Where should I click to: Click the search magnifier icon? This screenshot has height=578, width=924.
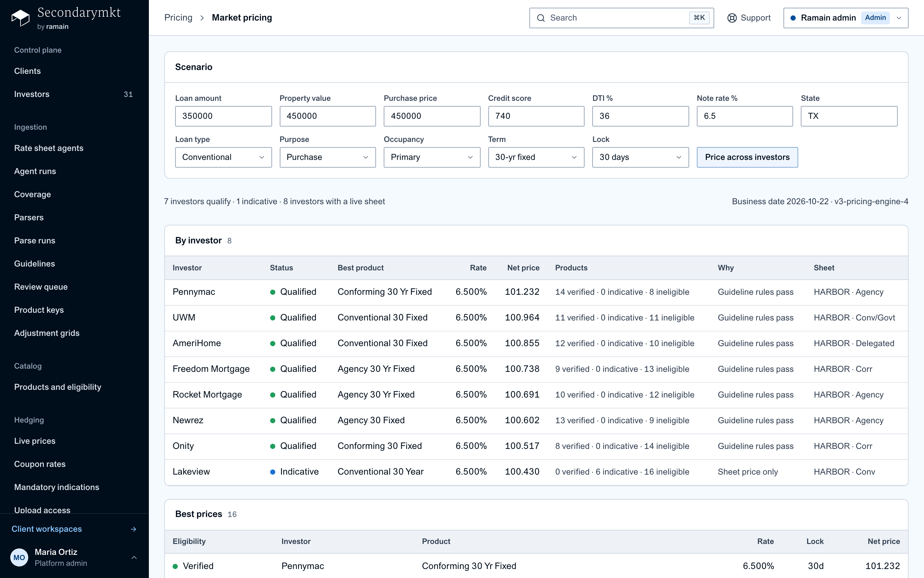541,18
